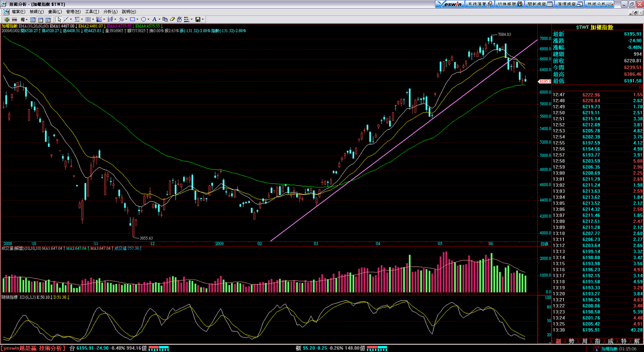Click 技術分析 button in top bar

(x=599, y=4)
